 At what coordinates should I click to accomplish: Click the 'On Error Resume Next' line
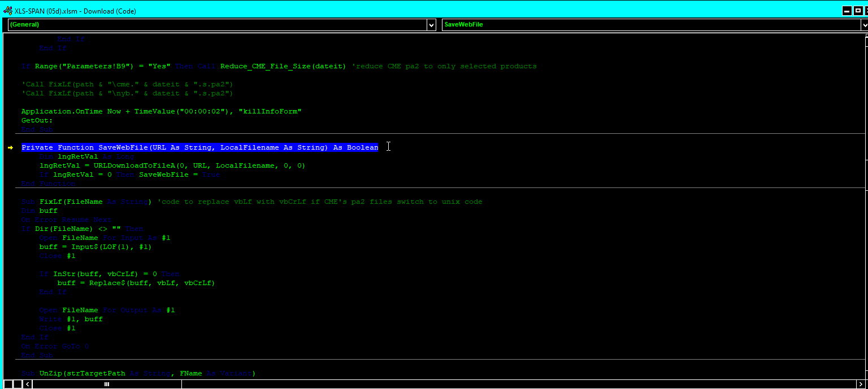(67, 220)
